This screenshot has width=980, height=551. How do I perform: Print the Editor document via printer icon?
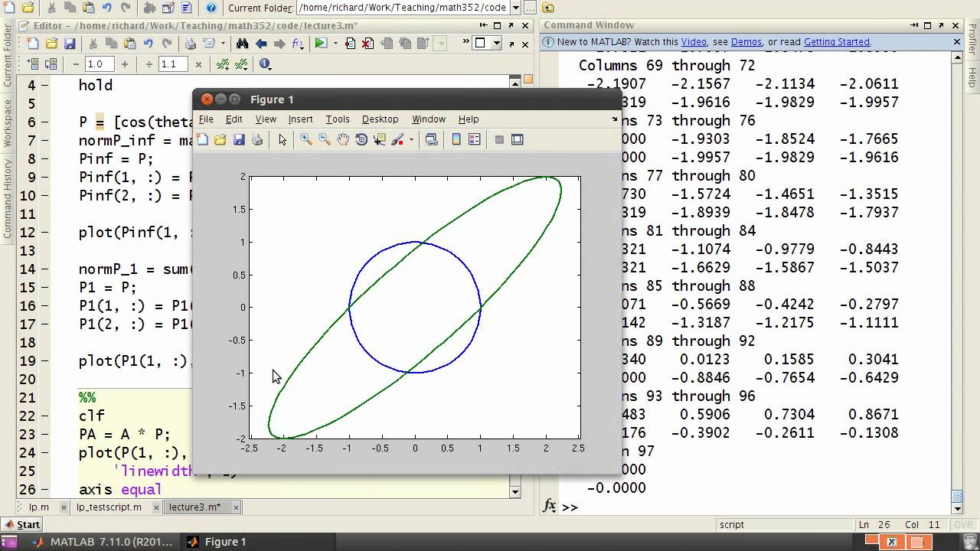190,44
